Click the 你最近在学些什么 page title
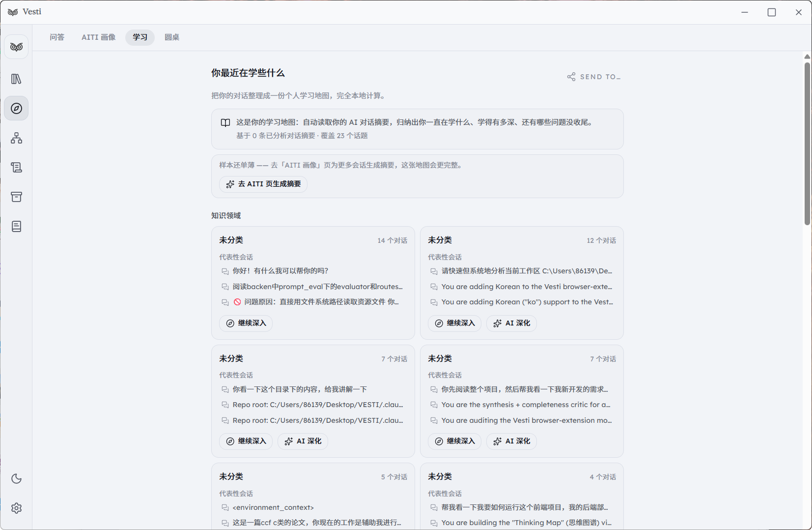This screenshot has height=530, width=812. [248, 73]
